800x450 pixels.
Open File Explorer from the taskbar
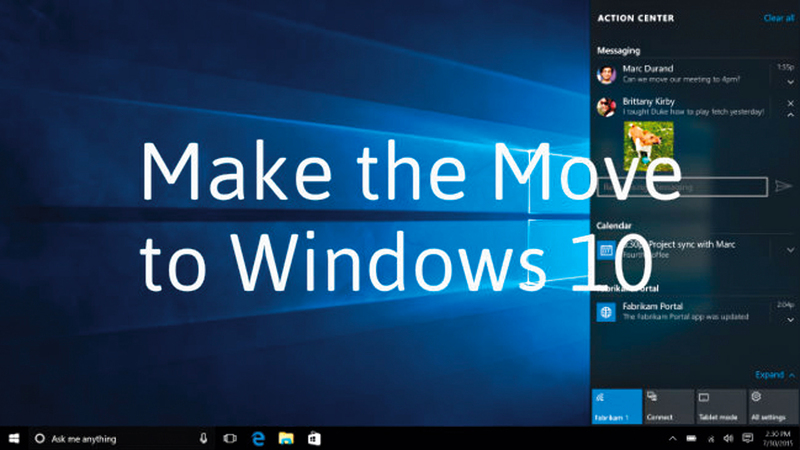click(x=286, y=438)
